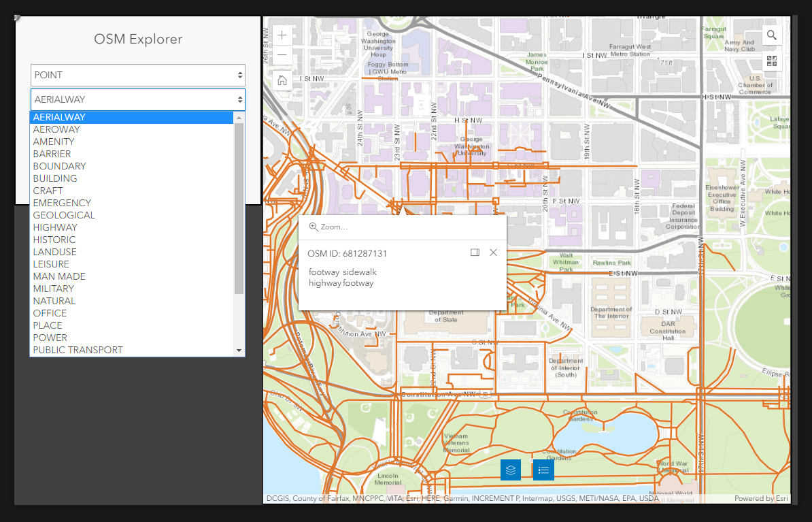Choose GEOLOGICAL option
Viewport: 812px width, 522px height.
(x=131, y=215)
